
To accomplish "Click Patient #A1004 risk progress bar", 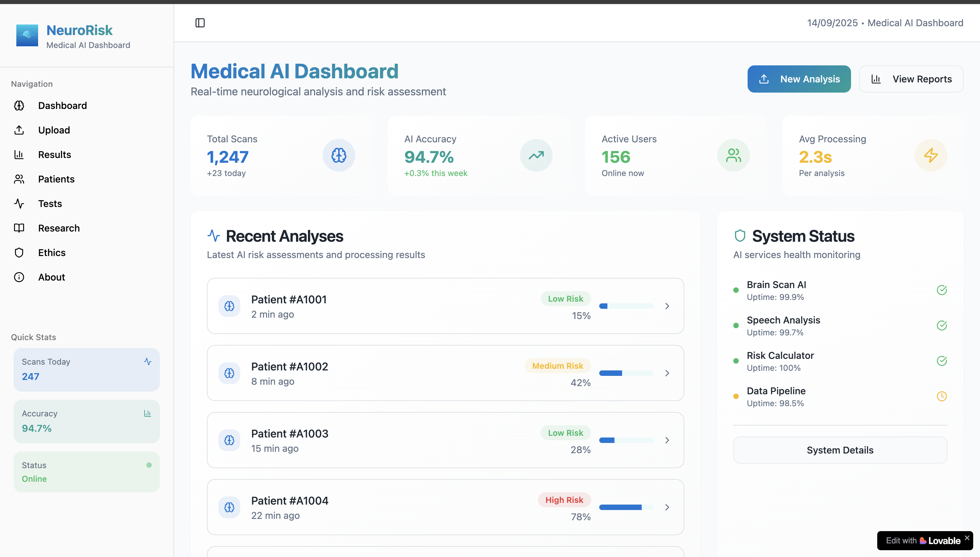I will click(626, 507).
